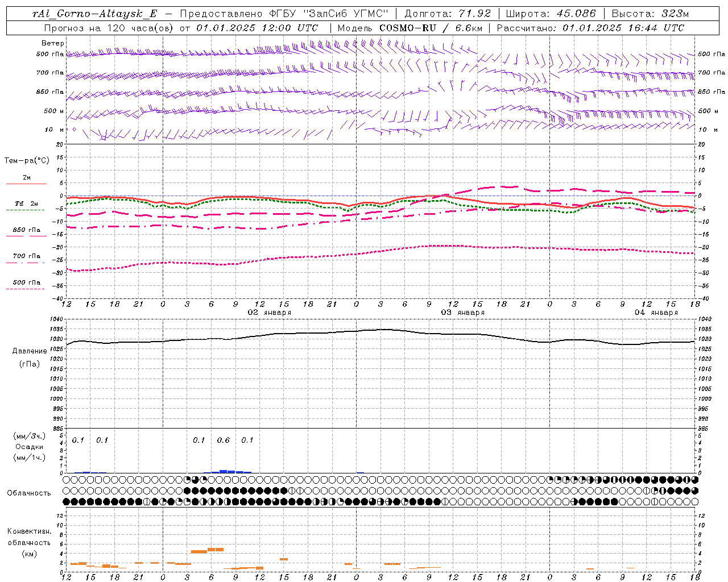Click the "Конвективн." convective cloud label

[30, 531]
